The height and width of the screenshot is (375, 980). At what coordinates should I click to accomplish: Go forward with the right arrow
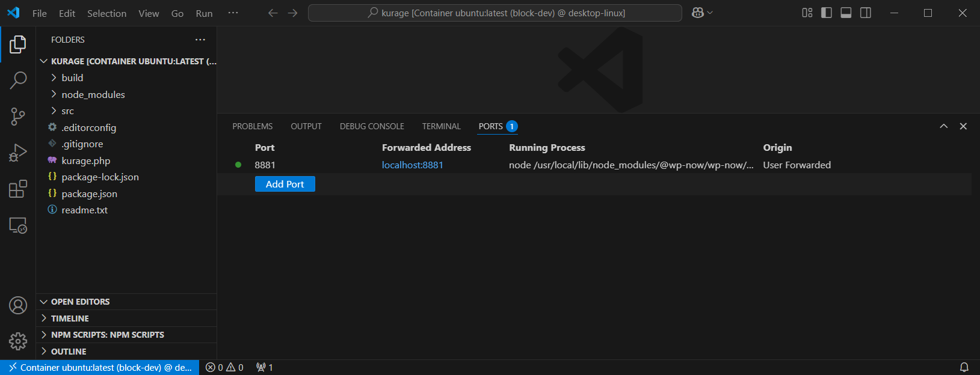292,13
